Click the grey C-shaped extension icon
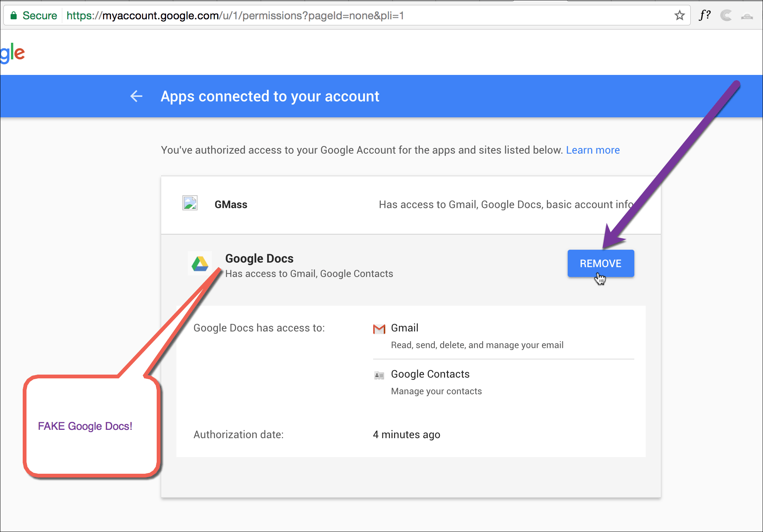This screenshot has height=532, width=763. [726, 15]
